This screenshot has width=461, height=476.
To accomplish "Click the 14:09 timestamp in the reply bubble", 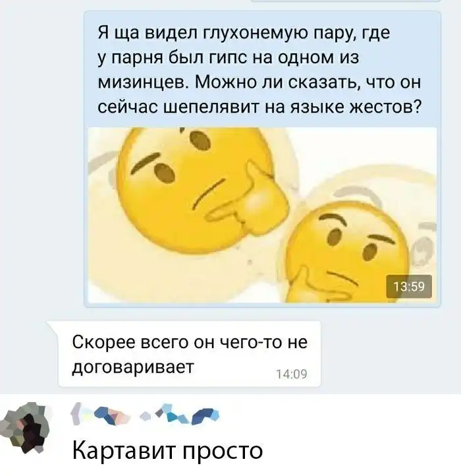I will click(292, 374).
